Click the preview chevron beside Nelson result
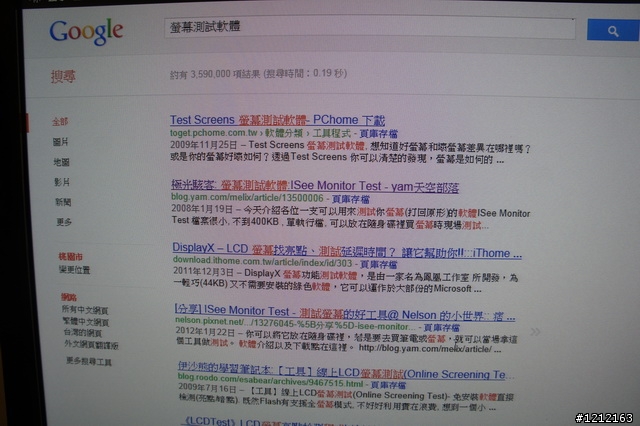Screen dimensions: 640x426 (x=535, y=331)
